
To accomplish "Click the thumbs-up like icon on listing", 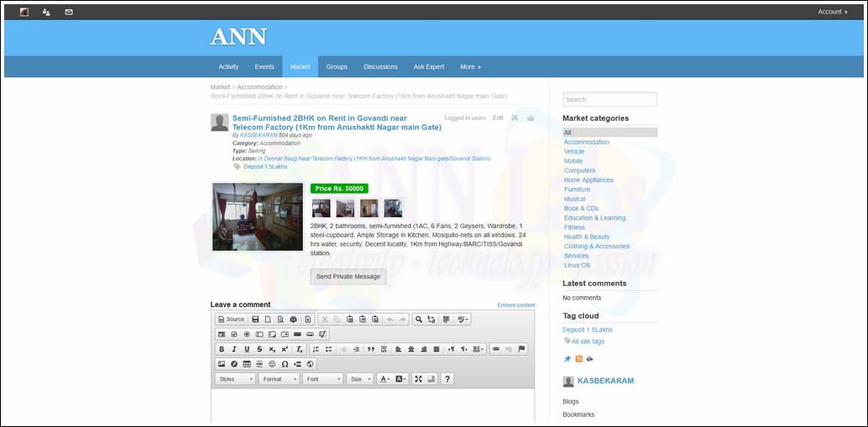I will (x=531, y=118).
